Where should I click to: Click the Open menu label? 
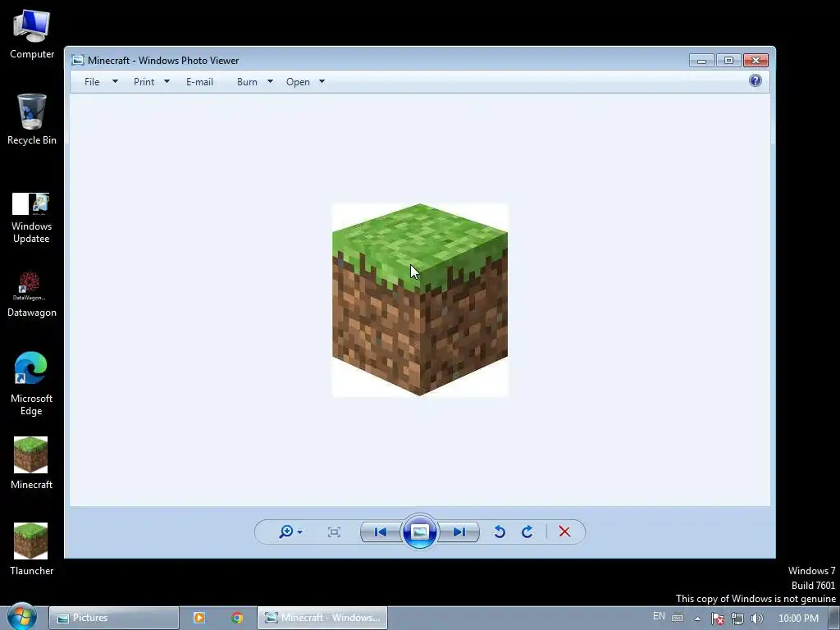(x=298, y=82)
